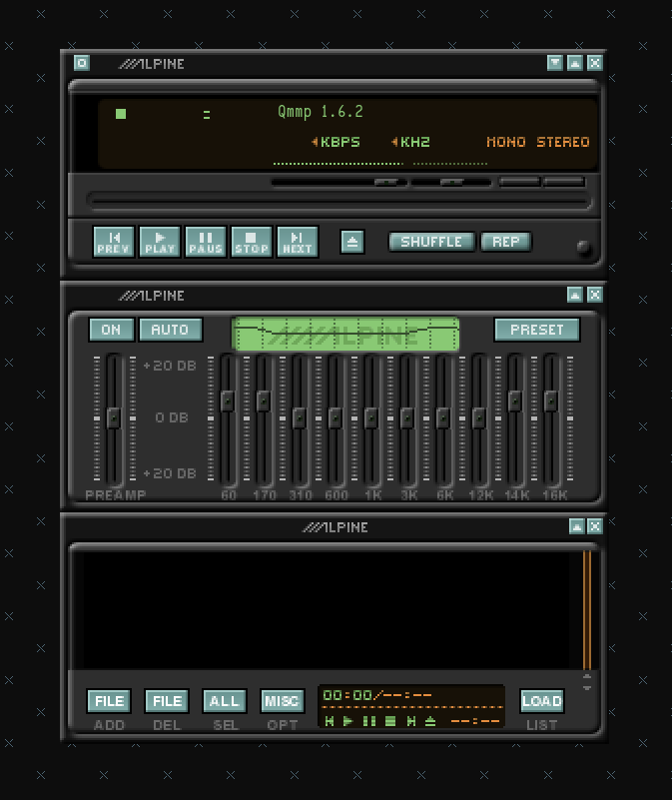The width and height of the screenshot is (672, 800).
Task: Stop playback with the STOP button
Action: coord(252,242)
